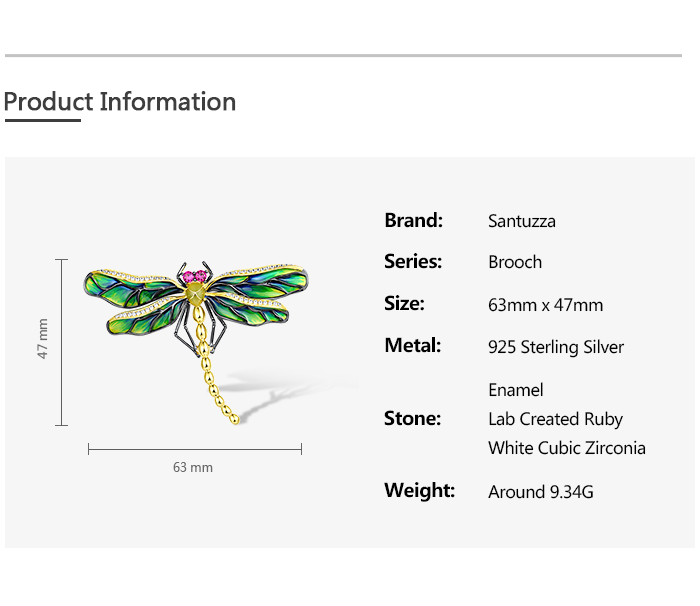The height and width of the screenshot is (606, 700).
Task: Click the Brooch series value
Action: click(515, 262)
